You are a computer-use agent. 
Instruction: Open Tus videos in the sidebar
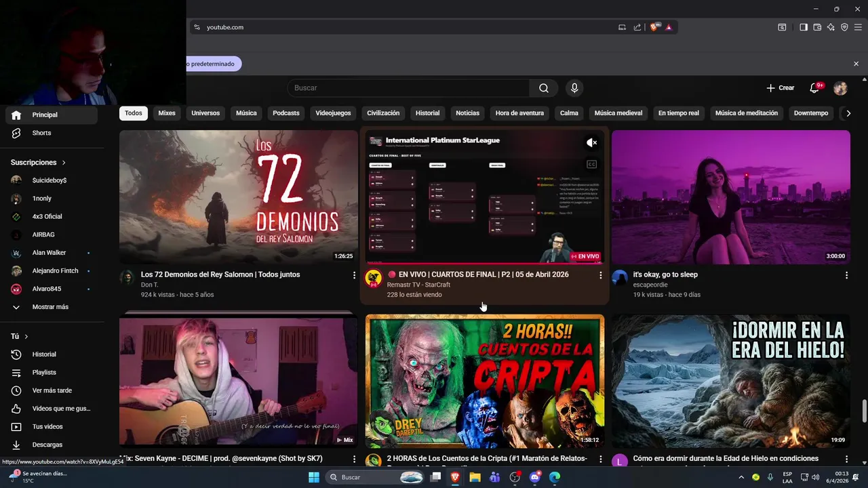[x=52, y=426]
